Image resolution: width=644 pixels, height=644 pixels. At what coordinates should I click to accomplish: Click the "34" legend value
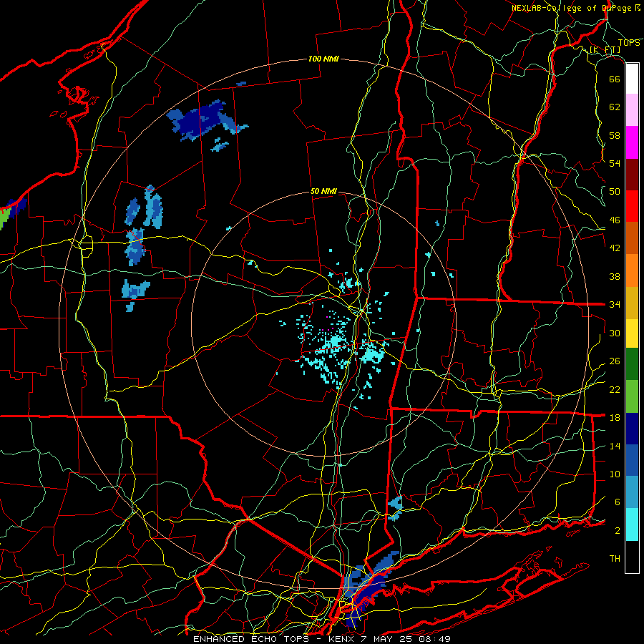[615, 305]
